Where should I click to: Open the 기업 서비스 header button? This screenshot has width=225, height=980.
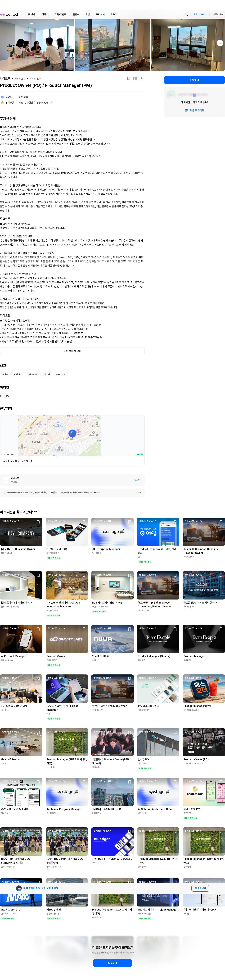point(218,14)
